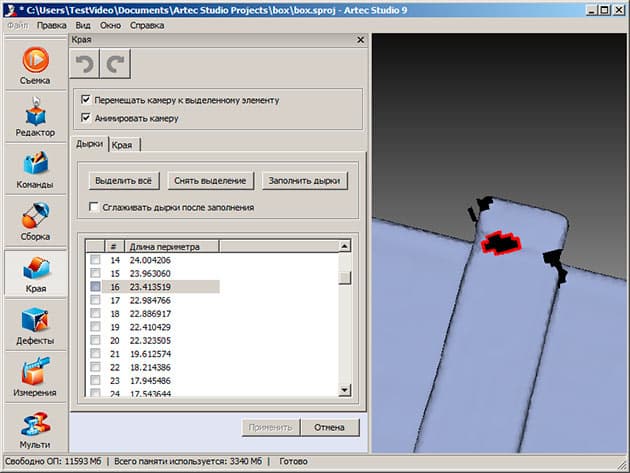The height and width of the screenshot is (473, 630).
Task: Open the Вид menu
Action: (x=83, y=25)
